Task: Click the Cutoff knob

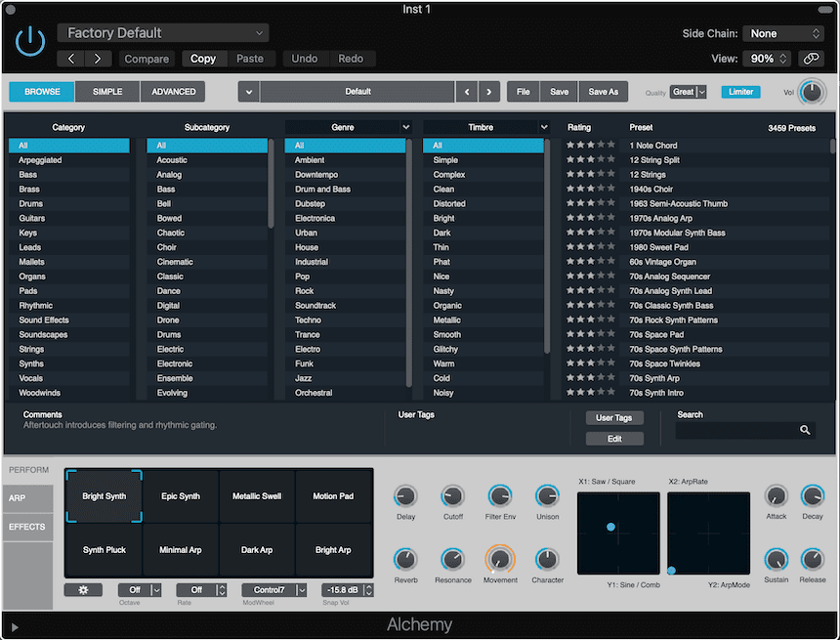Action: (x=452, y=496)
